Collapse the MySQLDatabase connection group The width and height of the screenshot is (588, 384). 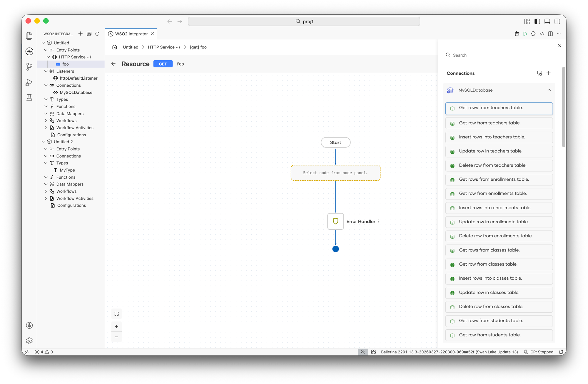[x=549, y=90]
